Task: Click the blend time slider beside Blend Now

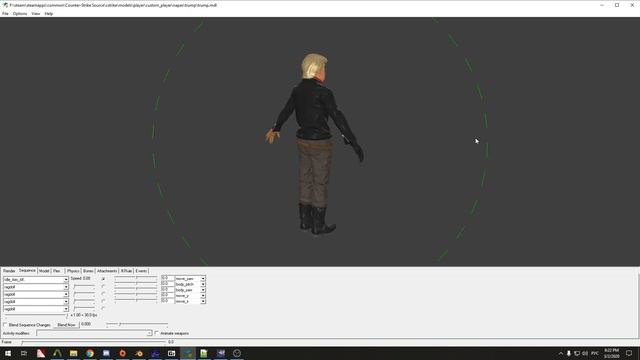Action: point(137,325)
